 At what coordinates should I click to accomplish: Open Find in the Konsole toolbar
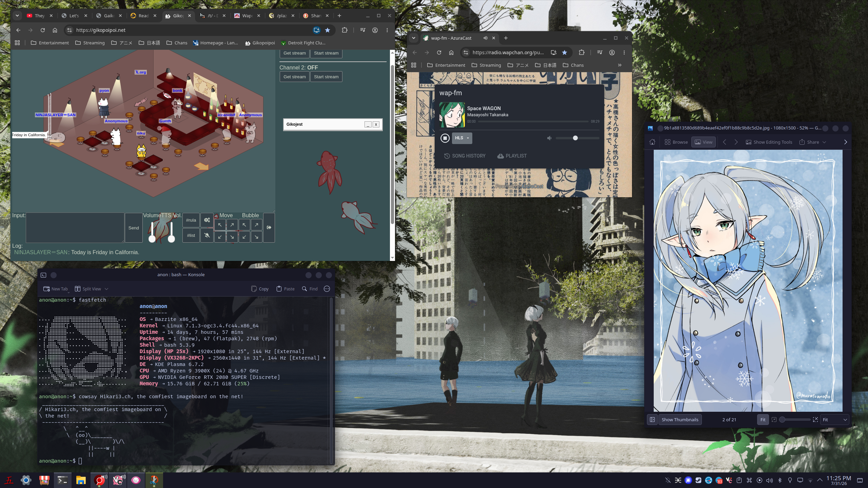pyautogui.click(x=310, y=289)
